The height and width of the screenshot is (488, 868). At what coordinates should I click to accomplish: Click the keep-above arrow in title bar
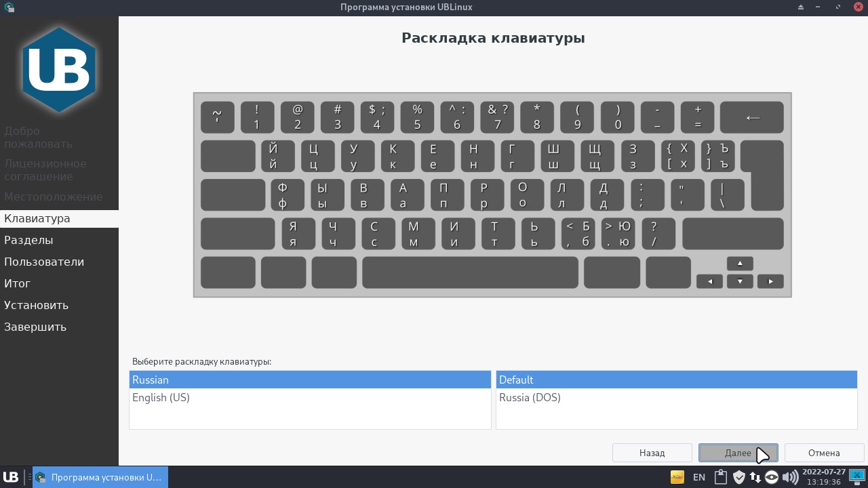[801, 7]
